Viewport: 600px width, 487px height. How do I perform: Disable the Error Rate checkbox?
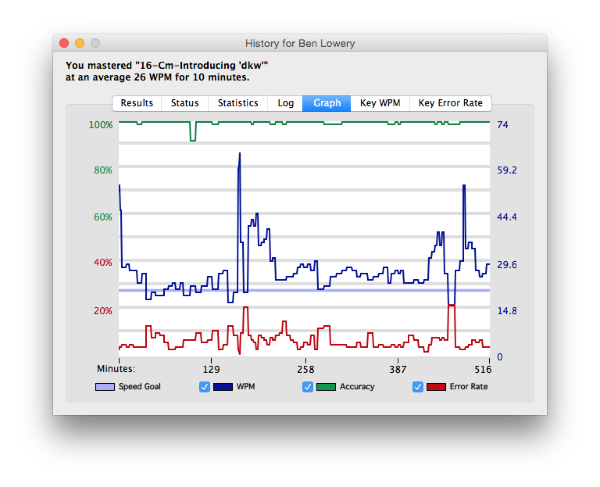tap(417, 387)
